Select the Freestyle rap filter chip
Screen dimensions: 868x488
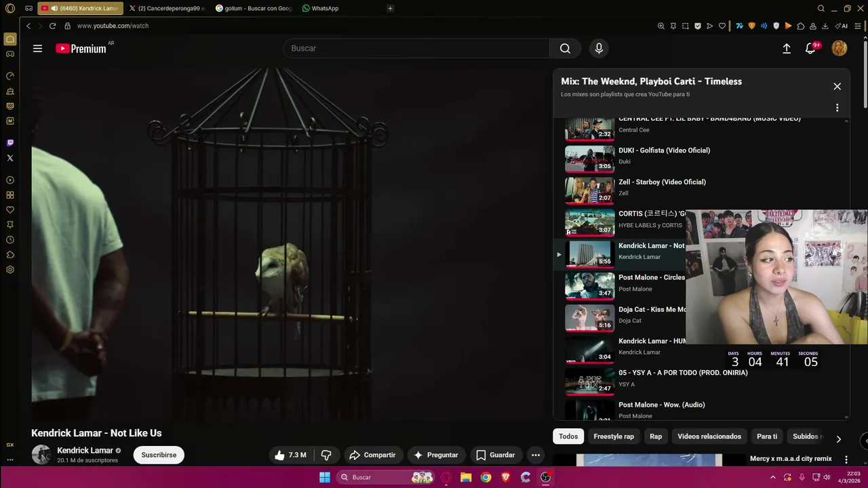click(x=614, y=436)
